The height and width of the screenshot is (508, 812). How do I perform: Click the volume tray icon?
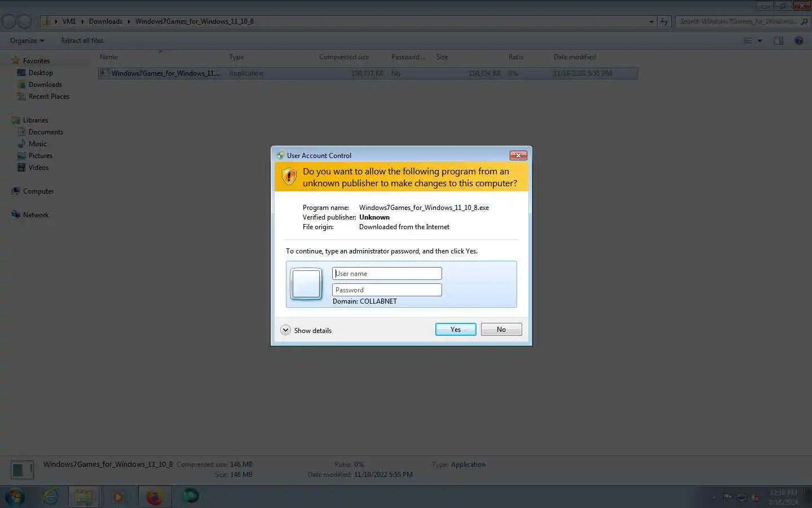pyautogui.click(x=755, y=497)
